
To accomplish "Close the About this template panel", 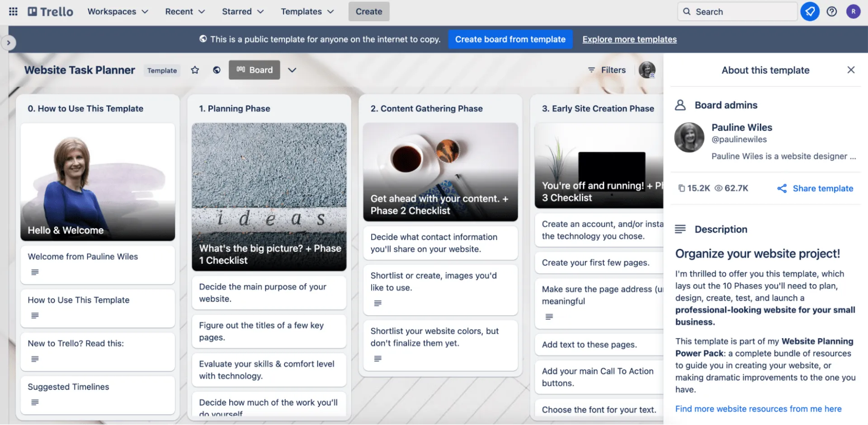I will click(x=851, y=70).
